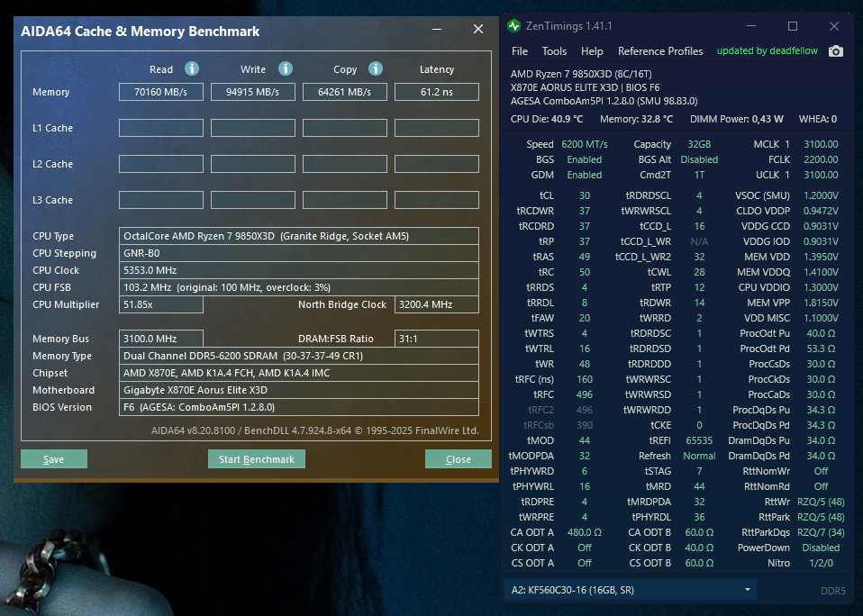Click the MEM VDDQ value 1.4100V
This screenshot has height=616, width=863.
(821, 272)
